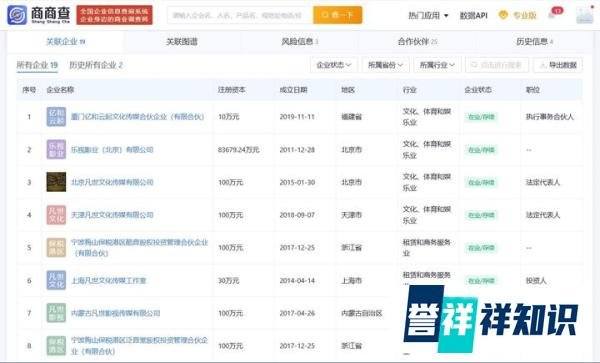Click the 内蒙古自治区 region cell

362,313
